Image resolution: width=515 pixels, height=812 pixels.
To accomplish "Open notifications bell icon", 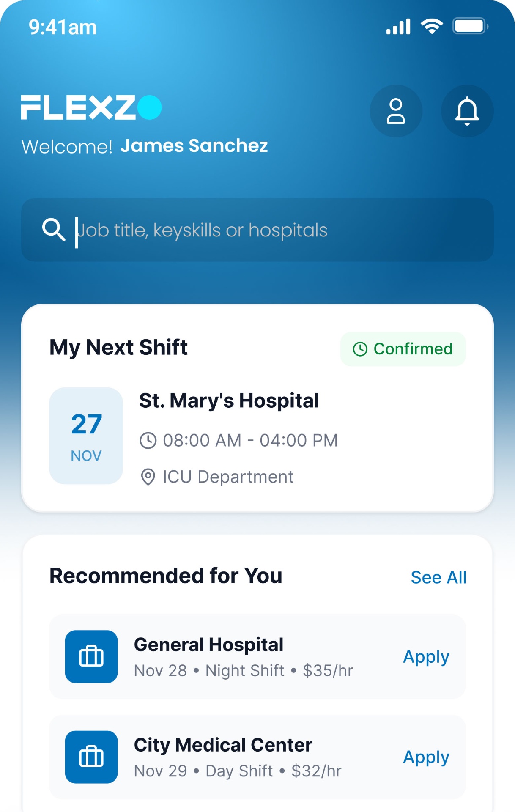I will click(x=467, y=111).
